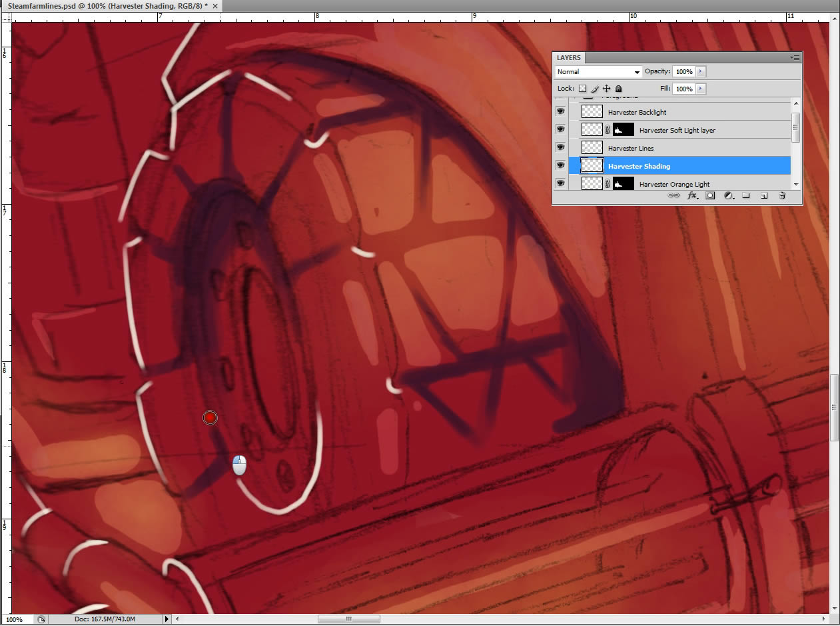Open the Opacity slider arrow
This screenshot has height=626, width=840.
click(x=701, y=71)
